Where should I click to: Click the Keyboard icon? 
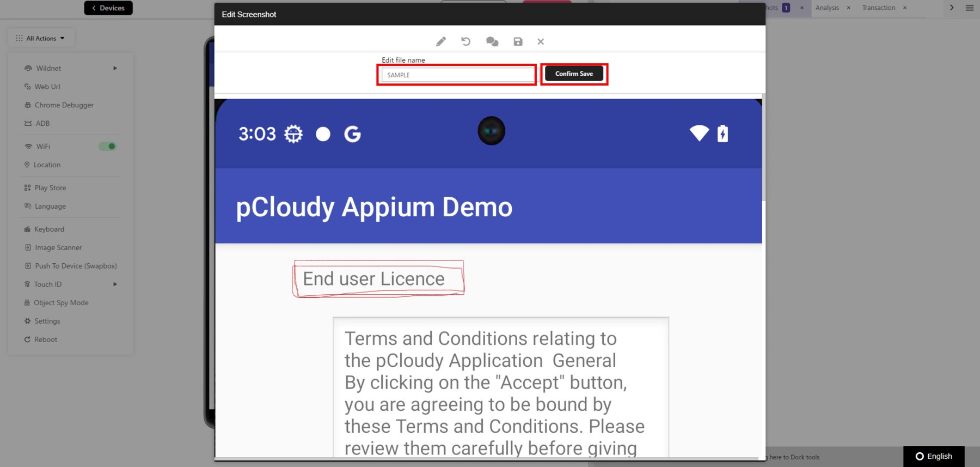point(27,229)
